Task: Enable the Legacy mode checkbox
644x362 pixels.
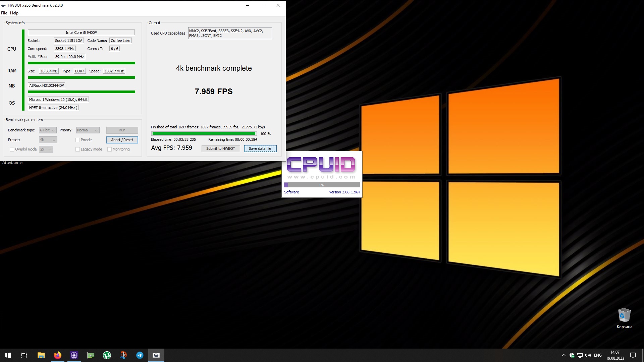Action: (78, 149)
